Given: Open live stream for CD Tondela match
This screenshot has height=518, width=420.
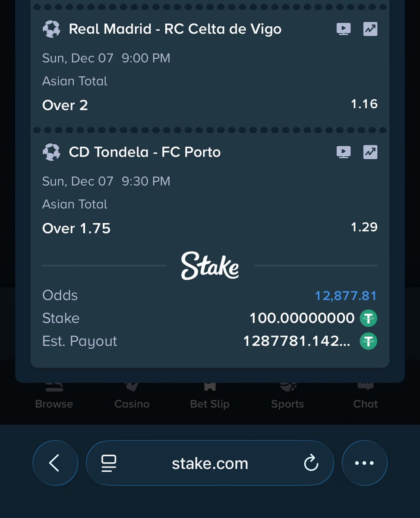Looking at the screenshot, I should coord(344,152).
